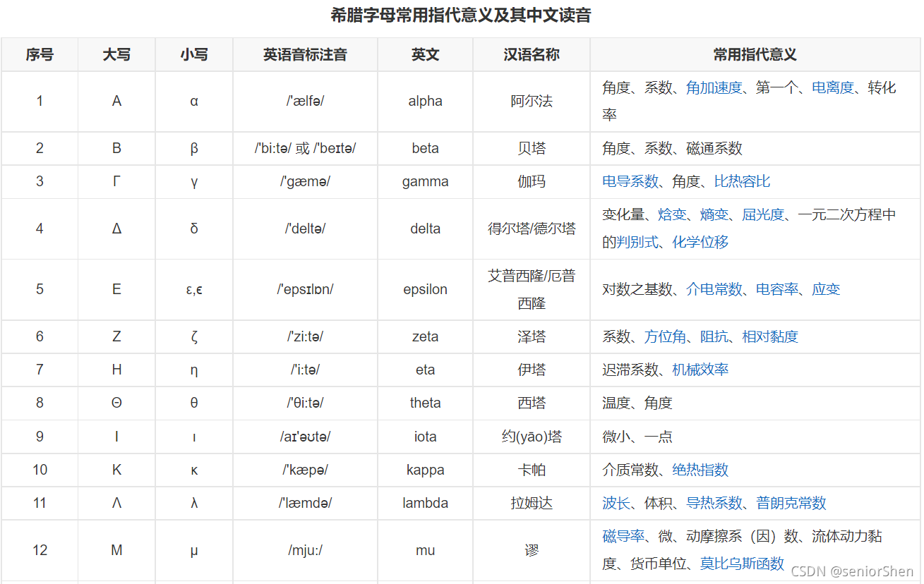Open the 比热容比 link
The height and width of the screenshot is (584, 924).
pyautogui.click(x=742, y=181)
